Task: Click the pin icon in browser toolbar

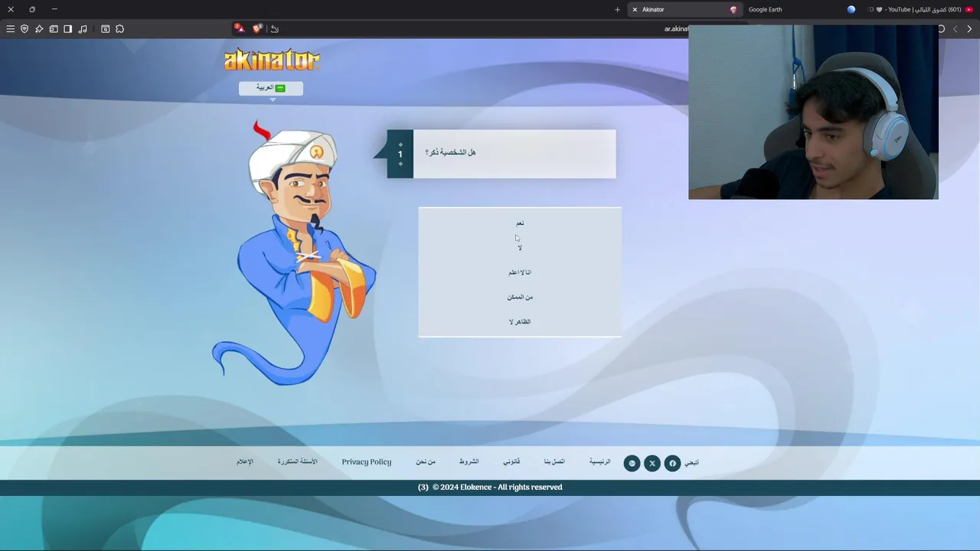Action: 39,29
